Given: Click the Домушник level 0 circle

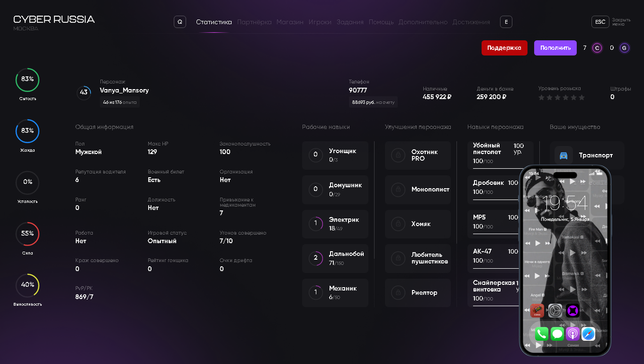Looking at the screenshot, I should point(315,189).
